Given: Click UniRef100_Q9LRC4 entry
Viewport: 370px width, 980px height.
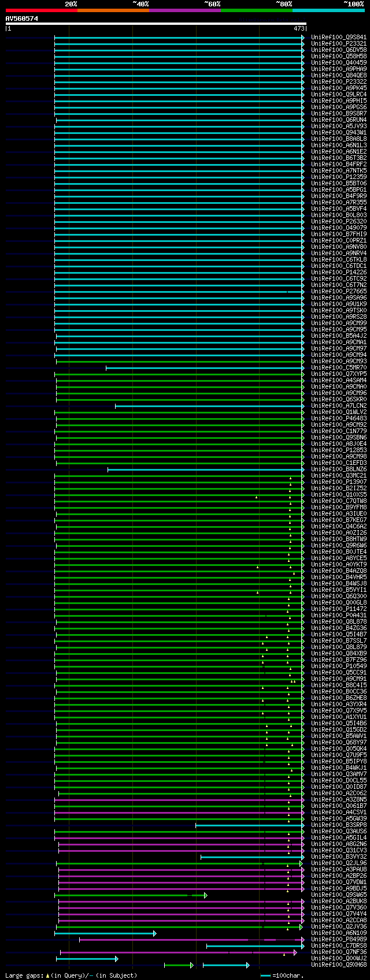Looking at the screenshot, I should click(x=339, y=94).
